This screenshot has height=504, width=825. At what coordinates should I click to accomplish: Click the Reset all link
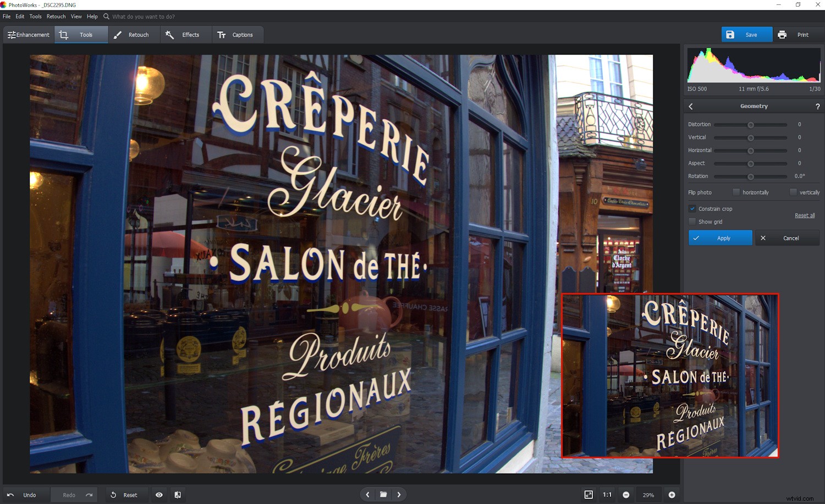coord(805,215)
